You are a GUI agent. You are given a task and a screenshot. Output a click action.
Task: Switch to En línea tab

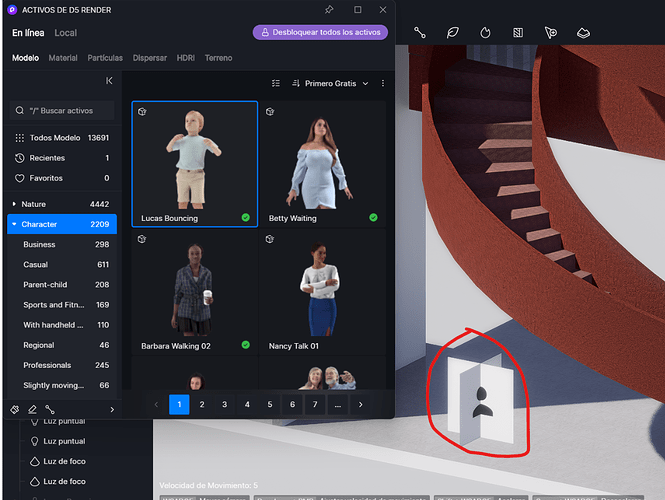coord(28,33)
